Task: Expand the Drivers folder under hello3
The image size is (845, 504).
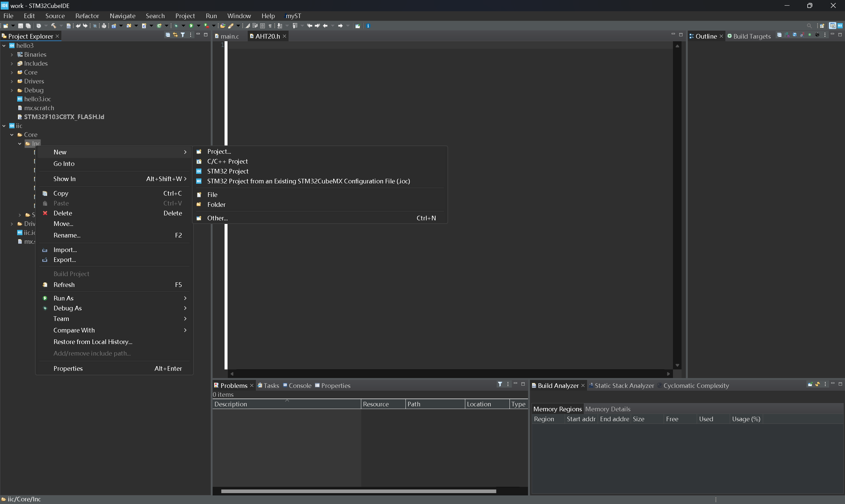Action: tap(12, 81)
